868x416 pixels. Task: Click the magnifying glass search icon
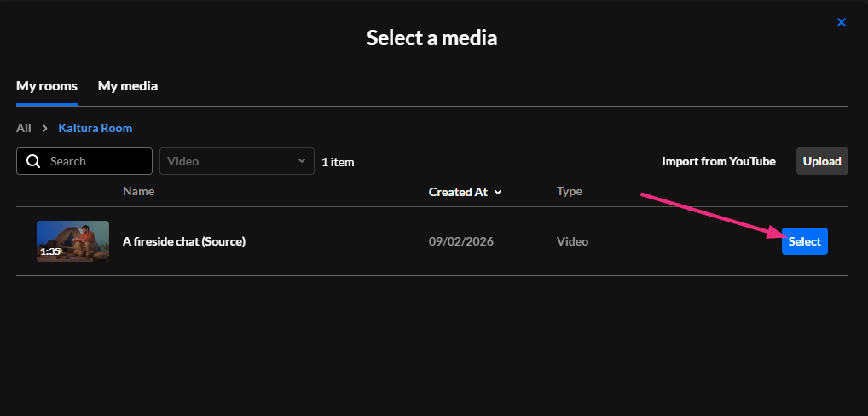tap(33, 161)
